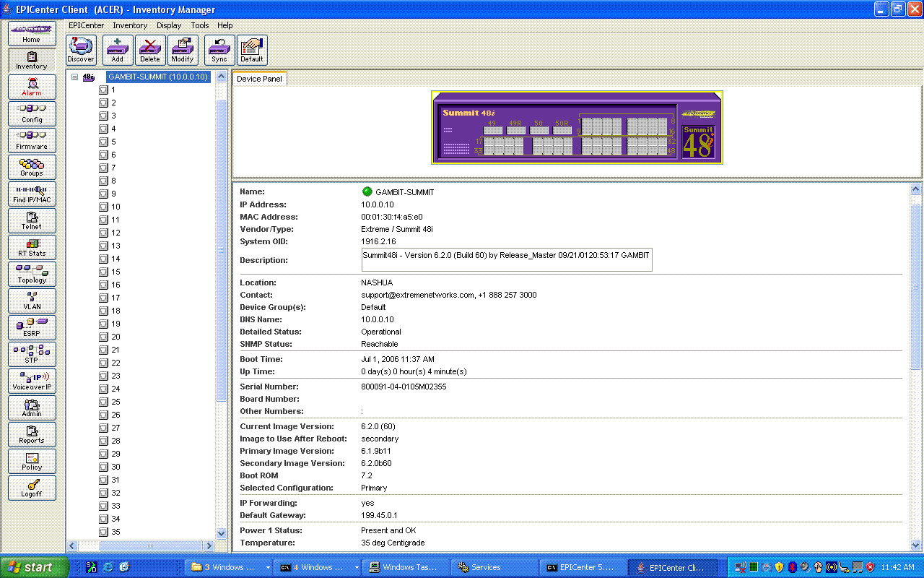Open the Admin module
This screenshot has height=578, width=924.
(32, 407)
